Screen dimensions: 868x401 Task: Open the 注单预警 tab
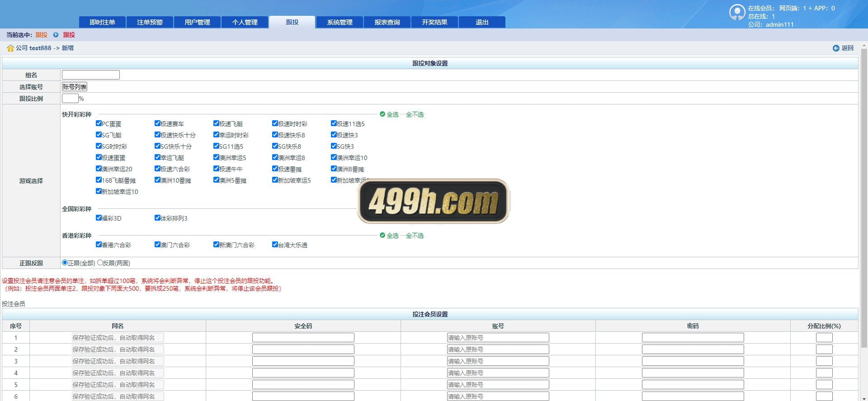coord(150,22)
